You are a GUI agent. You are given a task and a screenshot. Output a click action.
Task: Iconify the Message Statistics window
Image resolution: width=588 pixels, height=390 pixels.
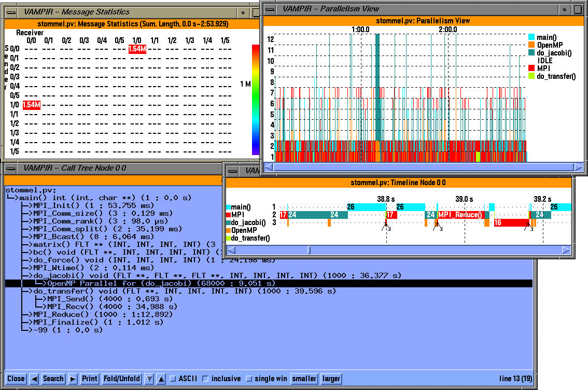243,12
